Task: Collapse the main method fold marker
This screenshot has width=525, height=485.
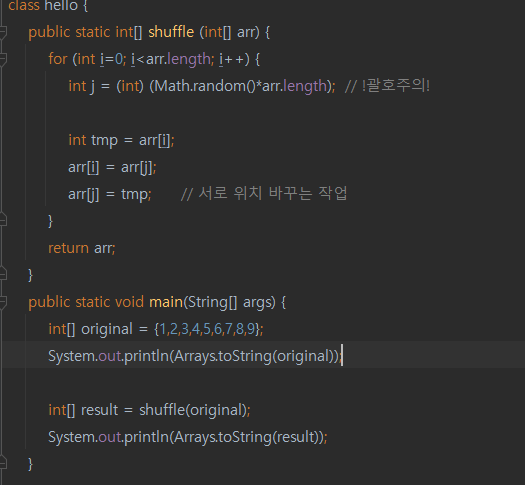Action: [3, 302]
